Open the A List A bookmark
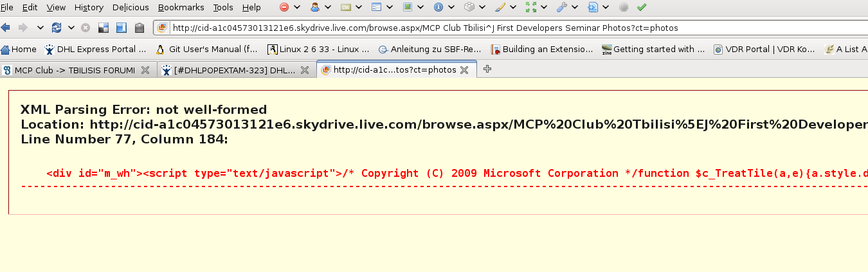The width and height of the screenshot is (868, 272). pyautogui.click(x=845, y=49)
